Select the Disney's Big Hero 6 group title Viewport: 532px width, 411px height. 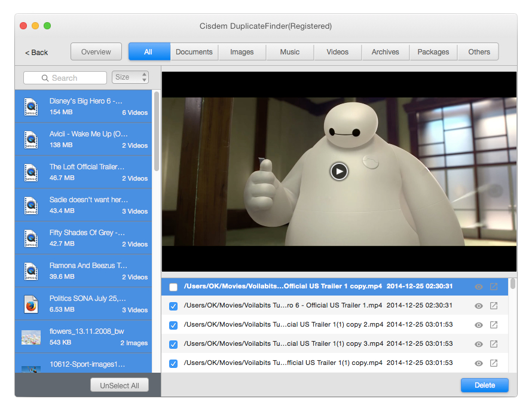click(86, 101)
